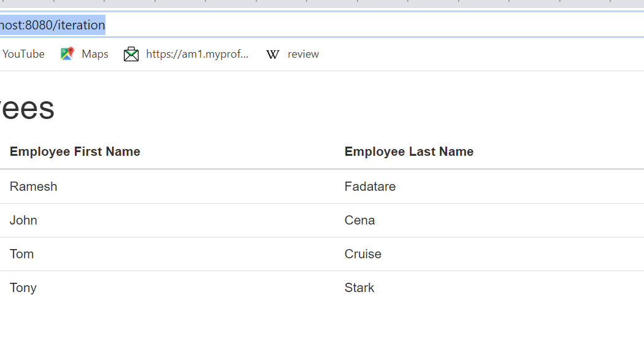Open the https://am1.myprof... bookmark
The width and height of the screenshot is (644, 338).
(x=197, y=54)
